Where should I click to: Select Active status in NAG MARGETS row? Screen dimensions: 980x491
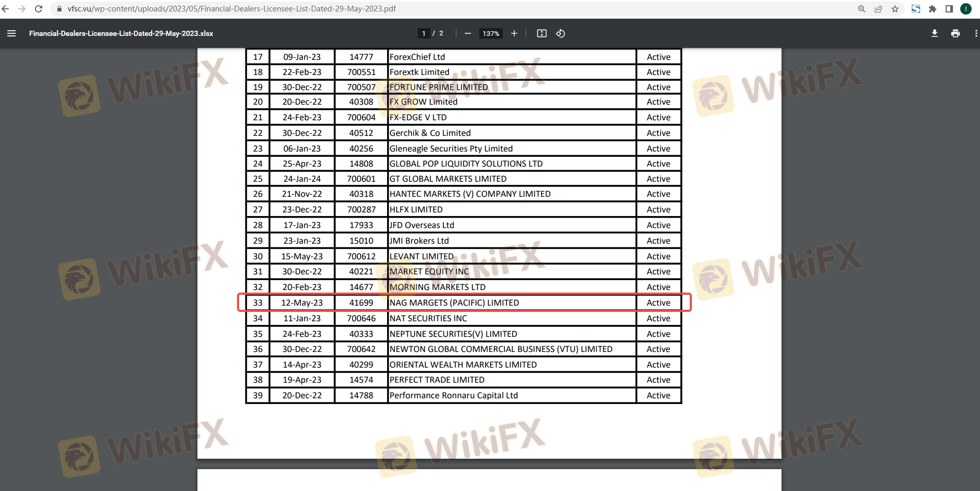[659, 303]
